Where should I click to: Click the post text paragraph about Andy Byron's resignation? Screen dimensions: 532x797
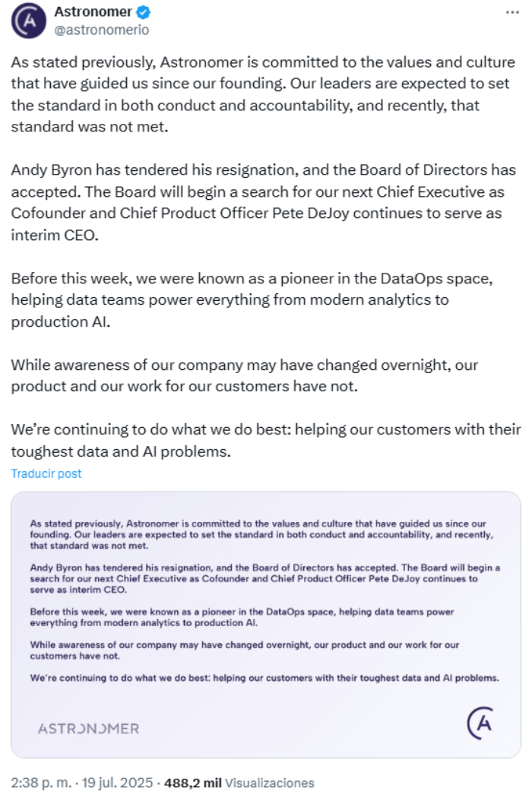pyautogui.click(x=258, y=202)
